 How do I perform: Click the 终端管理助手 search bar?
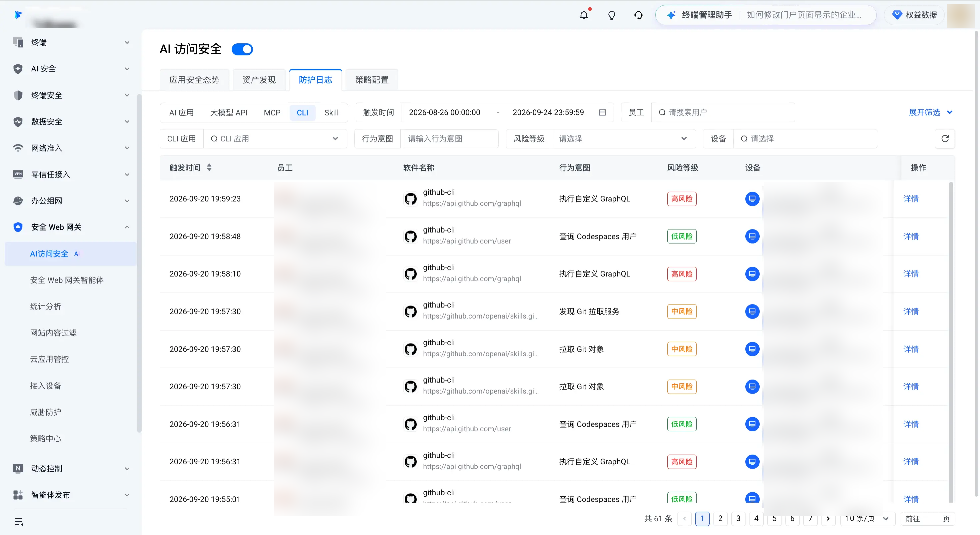[765, 15]
